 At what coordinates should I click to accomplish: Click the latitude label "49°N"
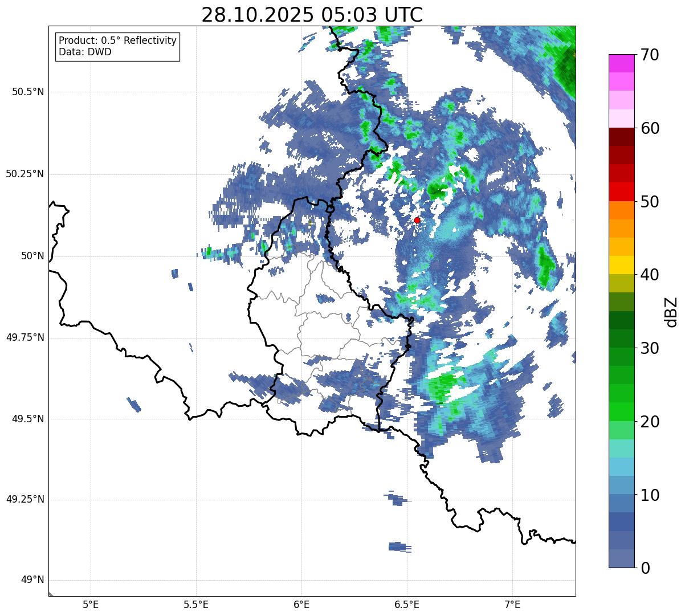click(32, 580)
